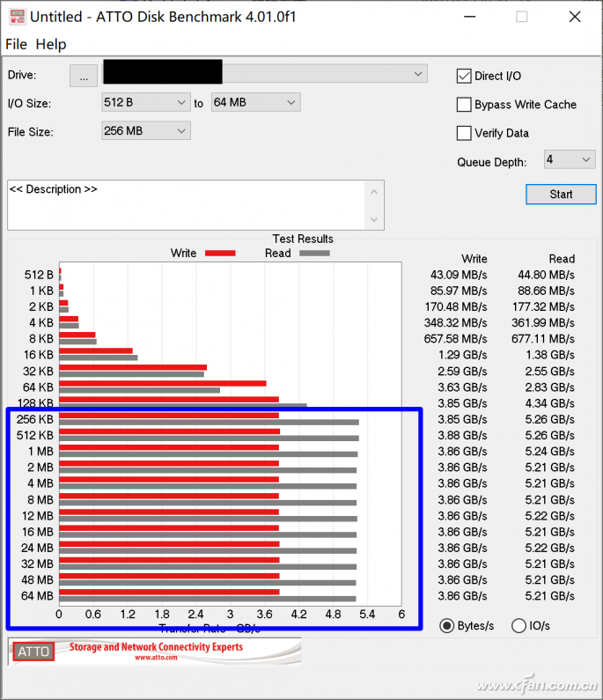Image resolution: width=603 pixels, height=700 pixels.
Task: Click the gray Read legend swatch
Action: 314,253
